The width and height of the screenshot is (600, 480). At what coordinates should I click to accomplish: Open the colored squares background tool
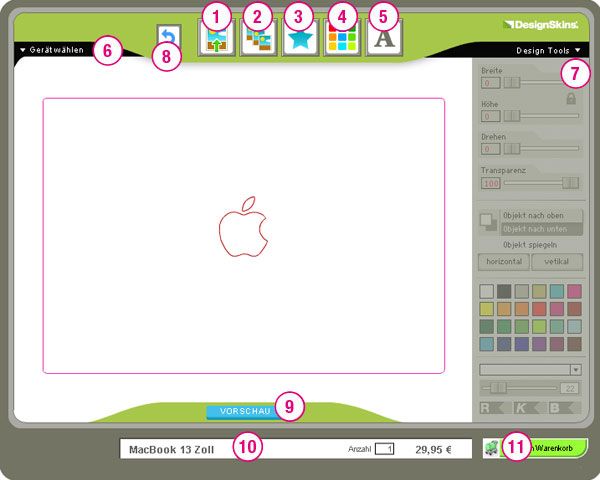click(342, 38)
